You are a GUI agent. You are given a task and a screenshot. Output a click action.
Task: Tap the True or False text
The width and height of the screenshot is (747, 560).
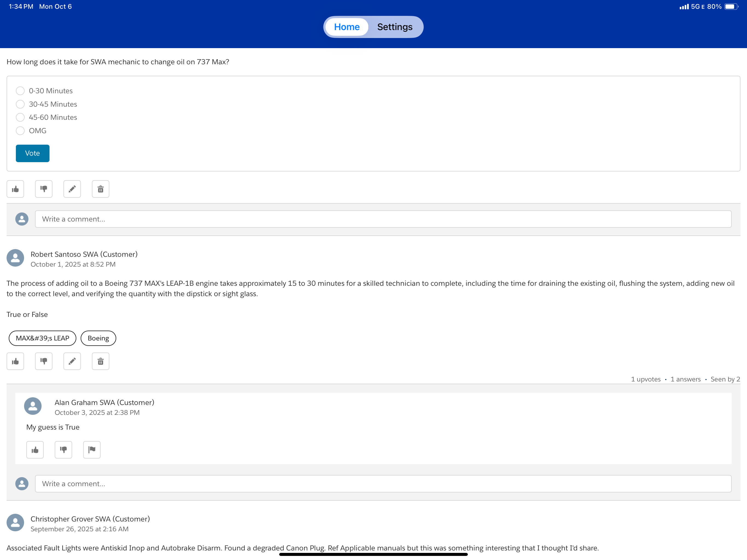[x=27, y=314]
